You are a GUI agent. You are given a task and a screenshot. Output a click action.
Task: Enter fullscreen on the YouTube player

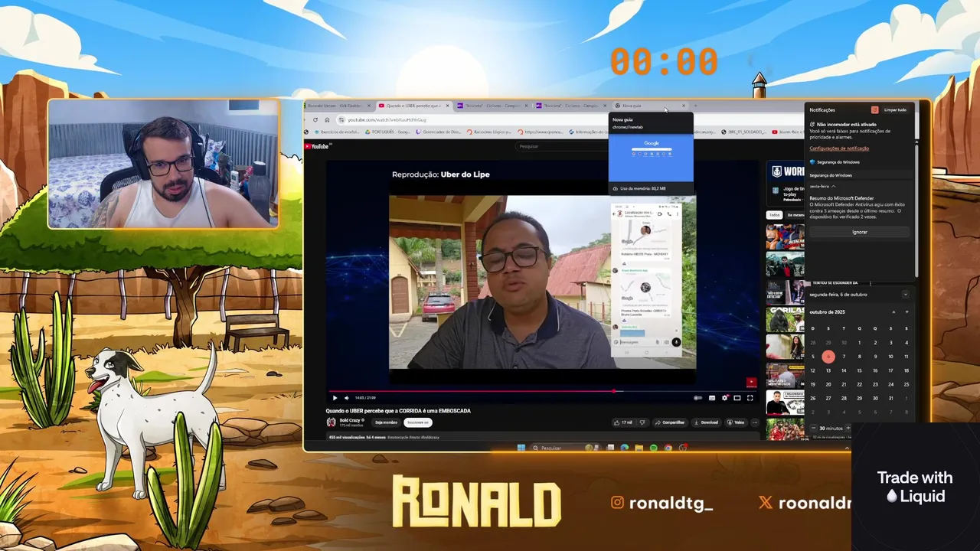(750, 398)
